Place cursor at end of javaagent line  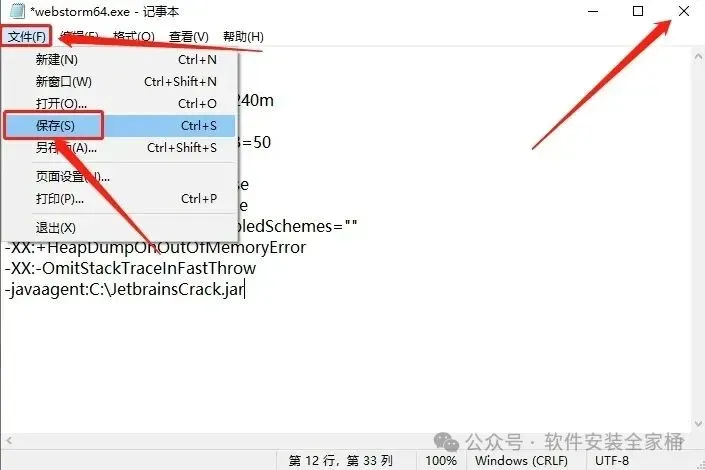point(244,289)
